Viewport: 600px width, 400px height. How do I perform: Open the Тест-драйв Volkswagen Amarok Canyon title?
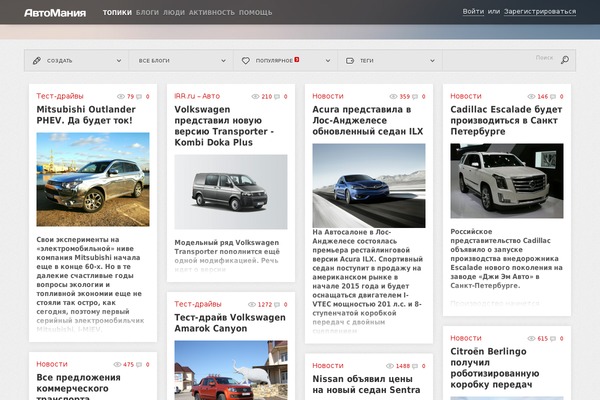(x=230, y=323)
